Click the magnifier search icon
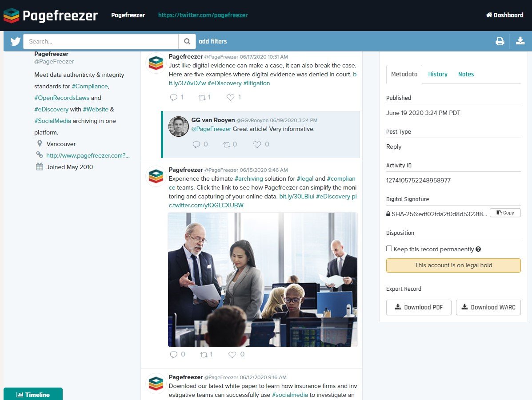 (187, 41)
